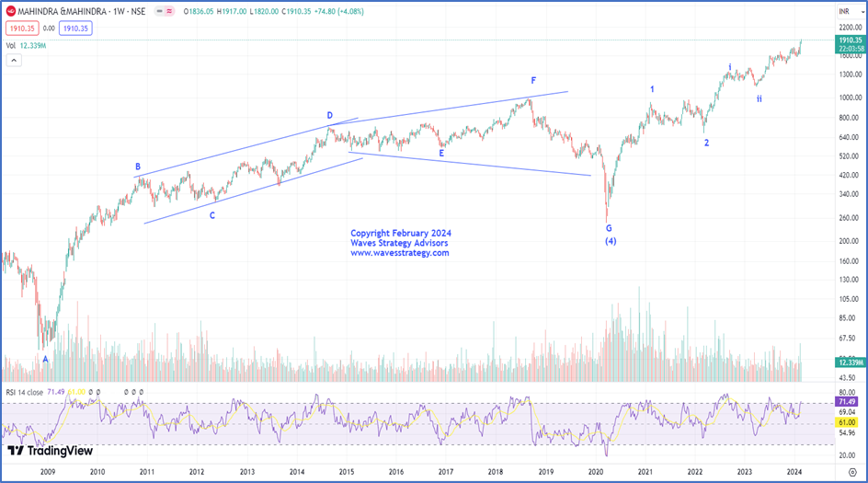Click the RSI MA 61.00 yellow axis label
This screenshot has width=868, height=483.
847,422
